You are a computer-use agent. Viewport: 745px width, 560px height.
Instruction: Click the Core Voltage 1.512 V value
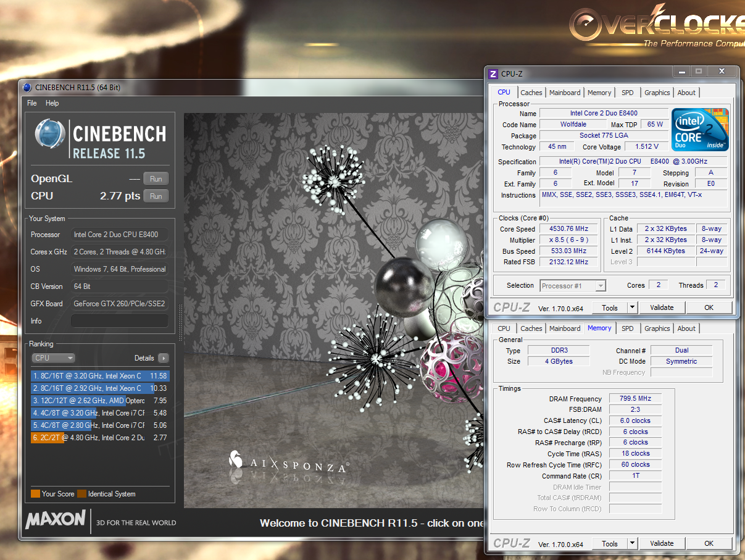pyautogui.click(x=647, y=147)
